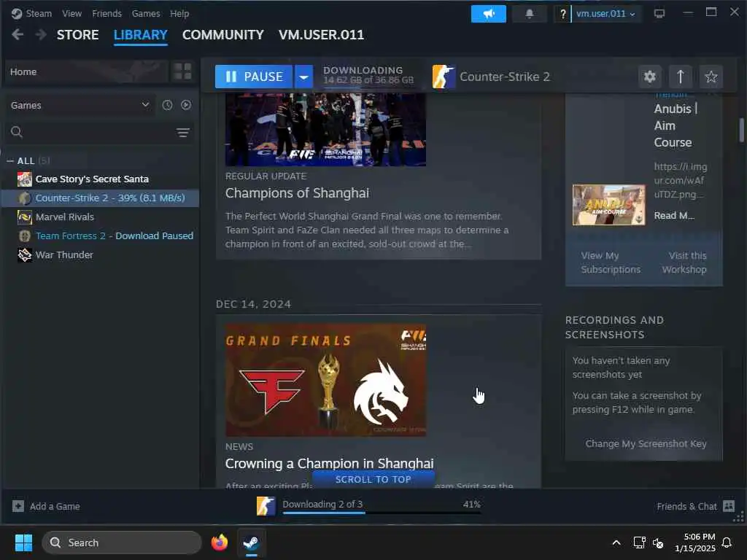
Task: Go back with the left arrow
Action: [x=18, y=34]
